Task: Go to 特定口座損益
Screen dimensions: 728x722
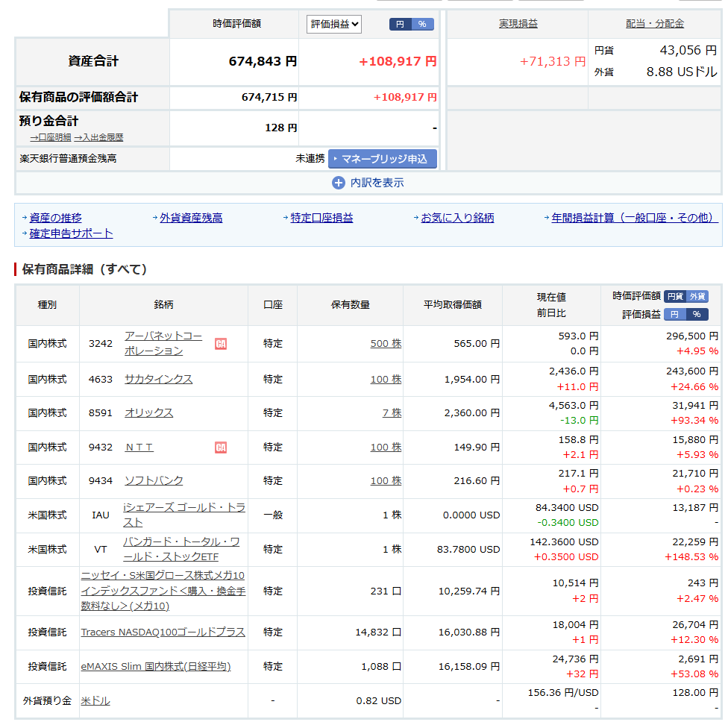Action: point(321,218)
